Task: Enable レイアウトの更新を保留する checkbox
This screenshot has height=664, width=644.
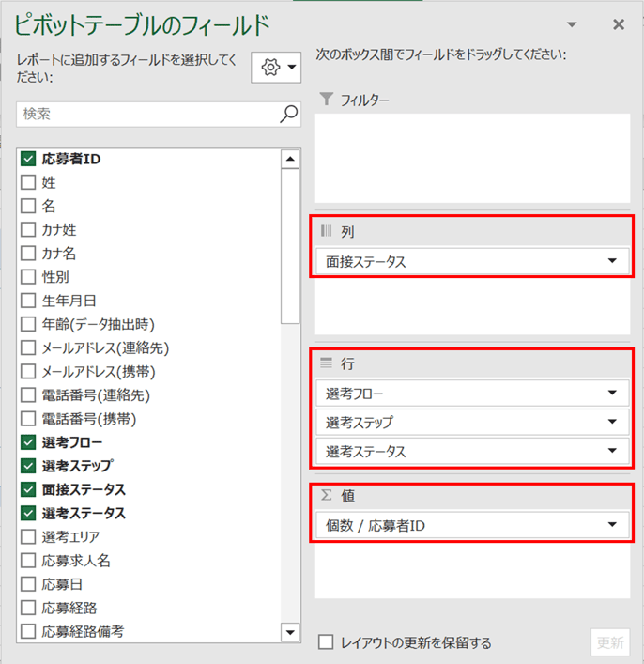Action: pos(326,642)
